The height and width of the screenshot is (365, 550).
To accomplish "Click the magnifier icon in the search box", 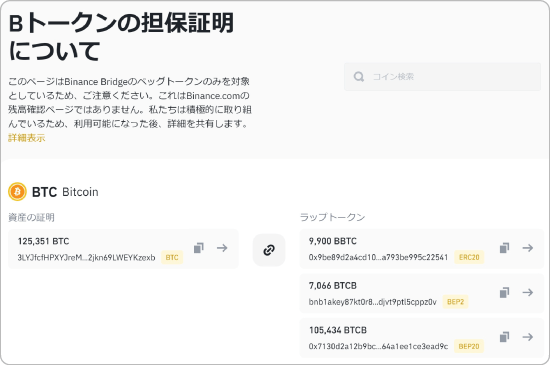I will pyautogui.click(x=358, y=77).
